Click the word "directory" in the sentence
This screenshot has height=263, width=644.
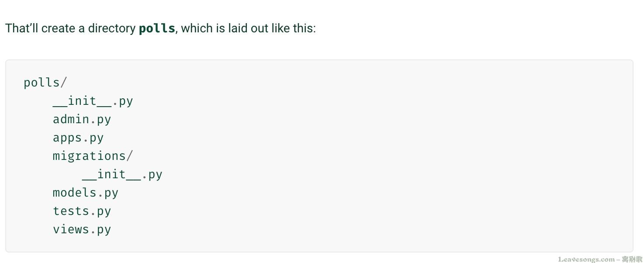[x=111, y=28]
